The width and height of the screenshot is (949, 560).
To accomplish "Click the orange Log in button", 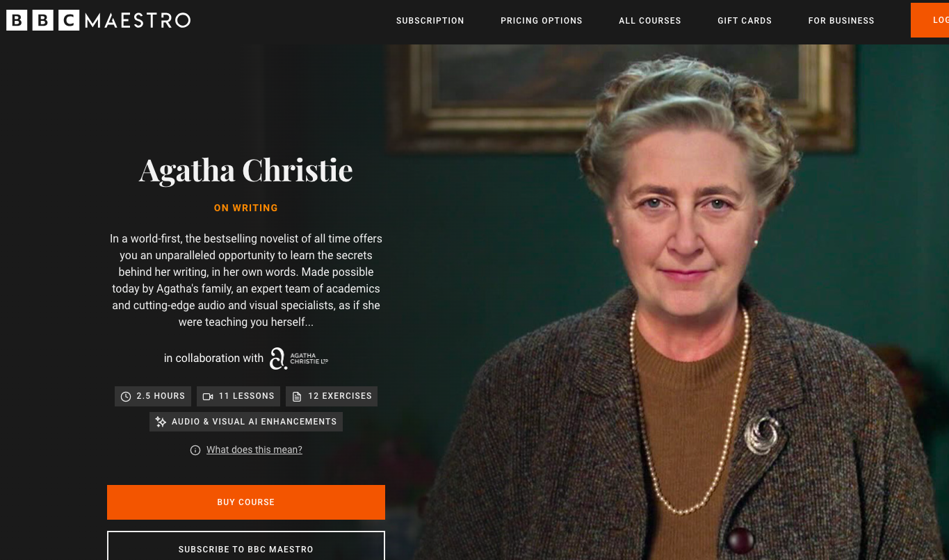I will [x=930, y=20].
